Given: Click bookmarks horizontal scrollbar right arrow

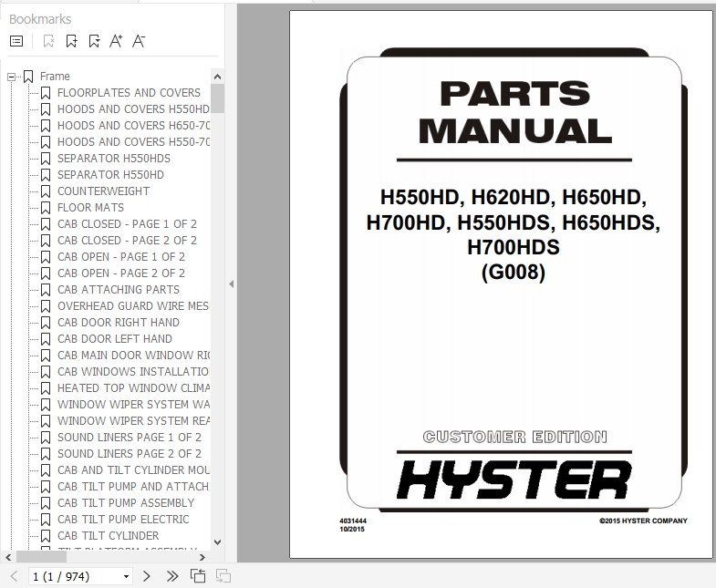Looking at the screenshot, I should click(202, 557).
